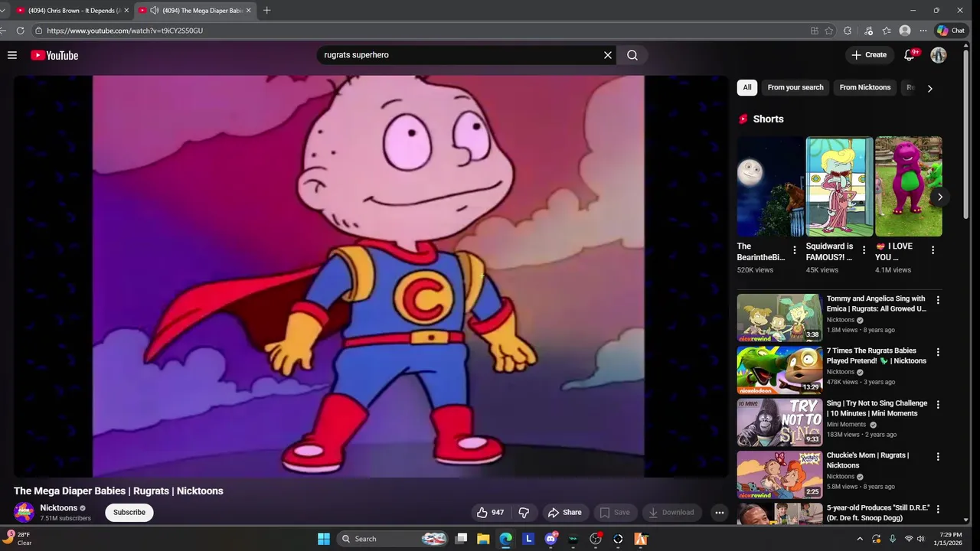Open options for the I LOVE YOU short
The height and width of the screenshot is (551, 980).
click(x=933, y=250)
